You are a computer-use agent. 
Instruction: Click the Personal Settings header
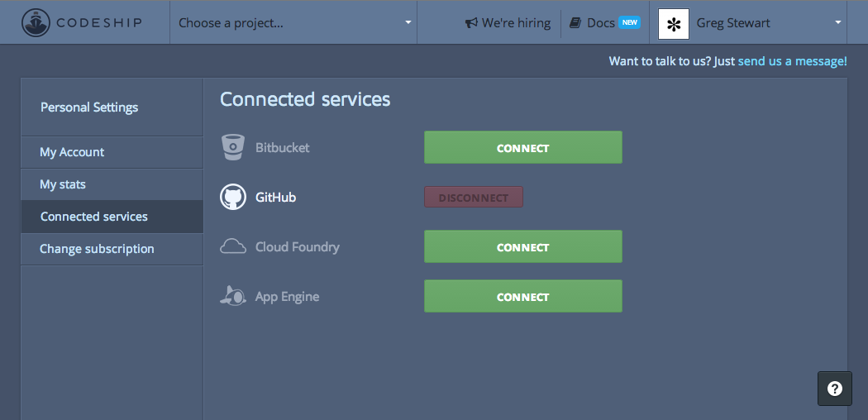(89, 107)
